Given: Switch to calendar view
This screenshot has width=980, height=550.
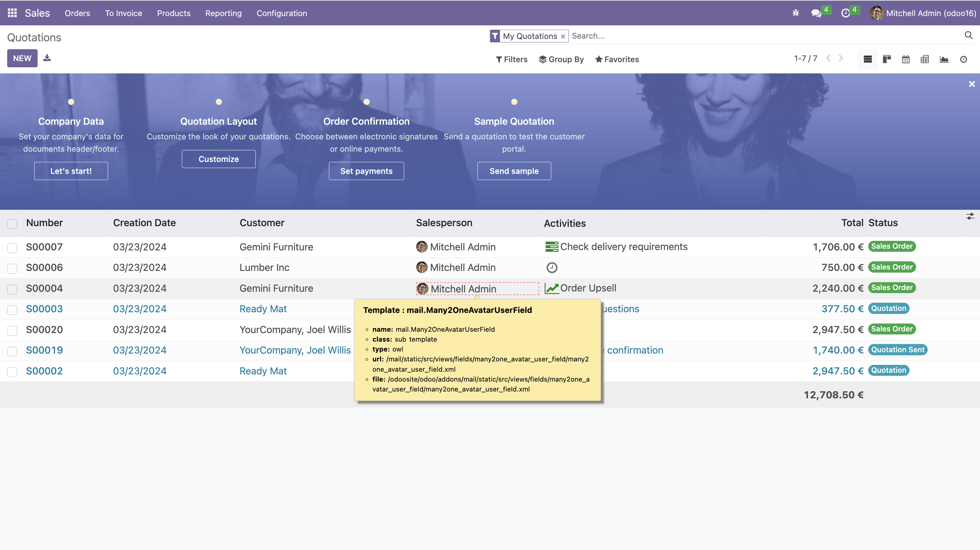Looking at the screenshot, I should pyautogui.click(x=906, y=59).
